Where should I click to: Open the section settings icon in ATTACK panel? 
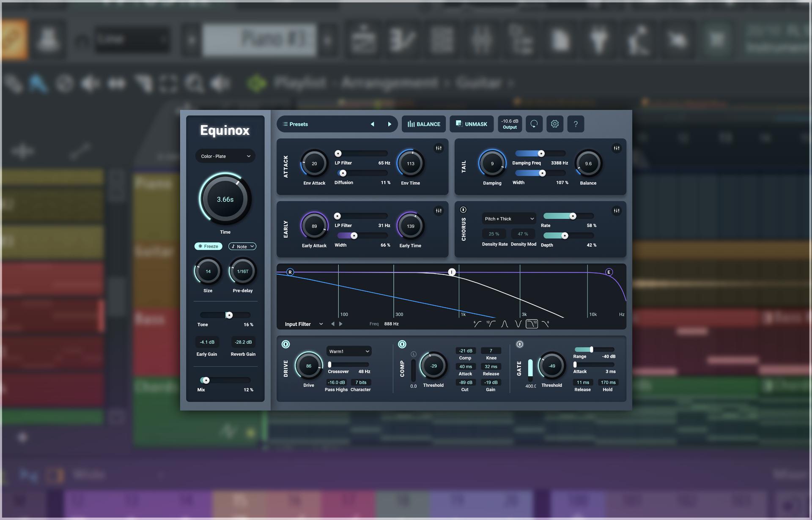coord(439,148)
